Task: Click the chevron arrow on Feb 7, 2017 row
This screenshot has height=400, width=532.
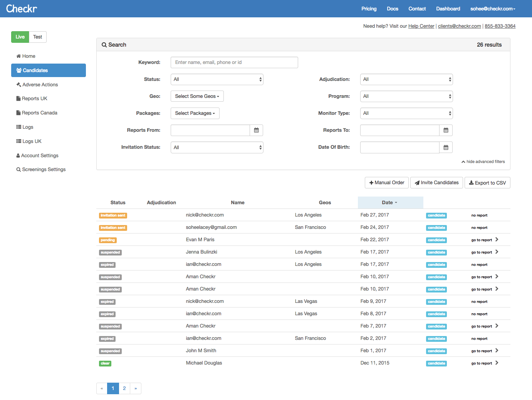Action: tap(497, 326)
